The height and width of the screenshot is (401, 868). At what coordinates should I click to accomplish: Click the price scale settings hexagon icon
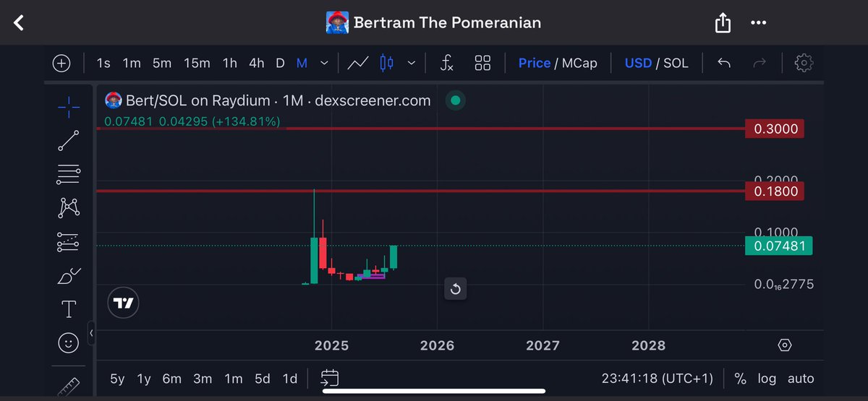(x=785, y=345)
